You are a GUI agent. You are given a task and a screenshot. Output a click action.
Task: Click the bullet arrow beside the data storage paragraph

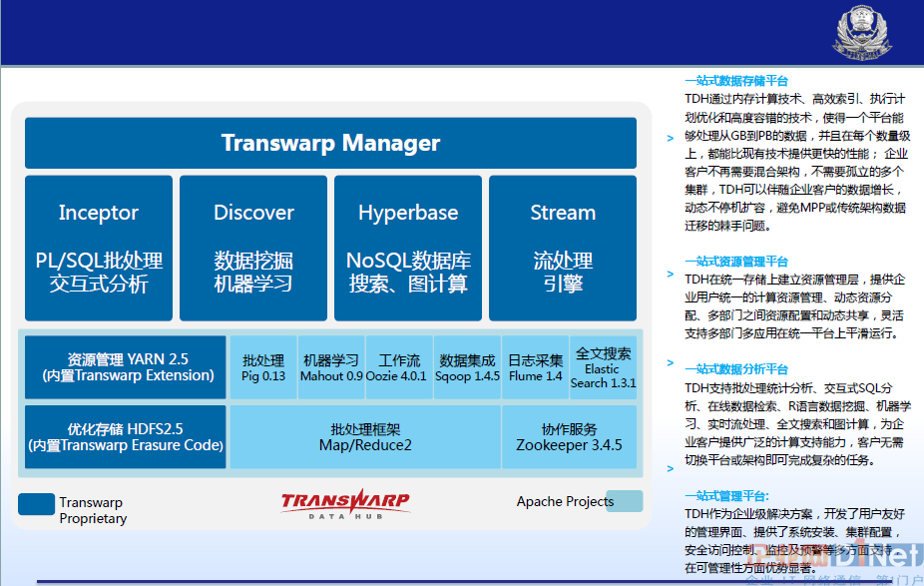670,138
